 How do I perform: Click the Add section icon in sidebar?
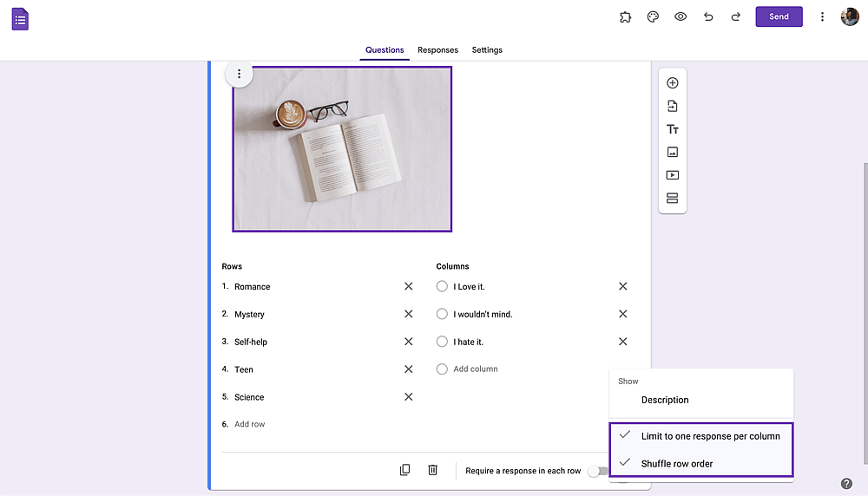click(x=672, y=198)
